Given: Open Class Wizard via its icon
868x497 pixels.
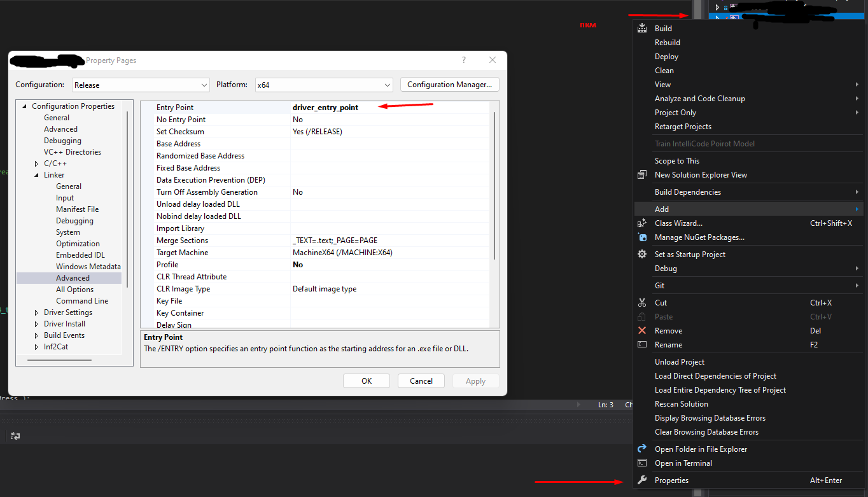Looking at the screenshot, I should (x=642, y=223).
